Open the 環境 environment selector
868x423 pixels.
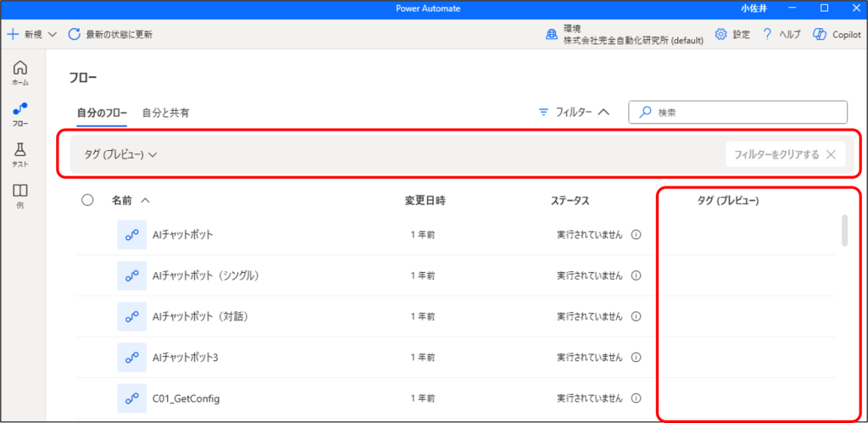tap(625, 34)
